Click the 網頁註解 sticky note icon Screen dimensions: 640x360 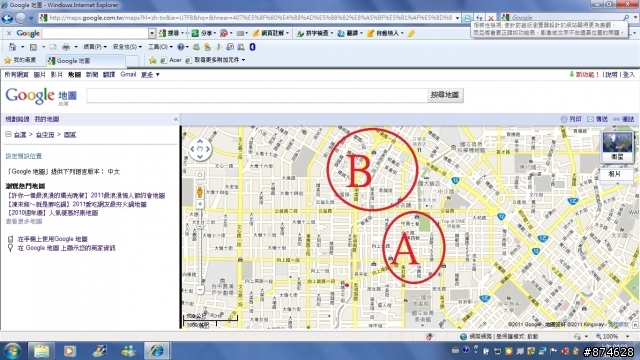coord(256,33)
